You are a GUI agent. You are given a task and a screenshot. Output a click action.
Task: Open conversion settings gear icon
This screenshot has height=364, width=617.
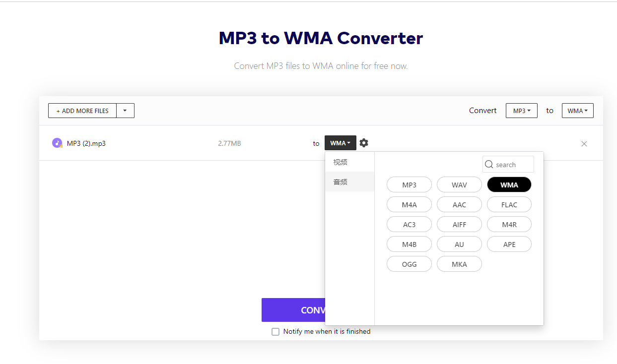click(x=364, y=143)
